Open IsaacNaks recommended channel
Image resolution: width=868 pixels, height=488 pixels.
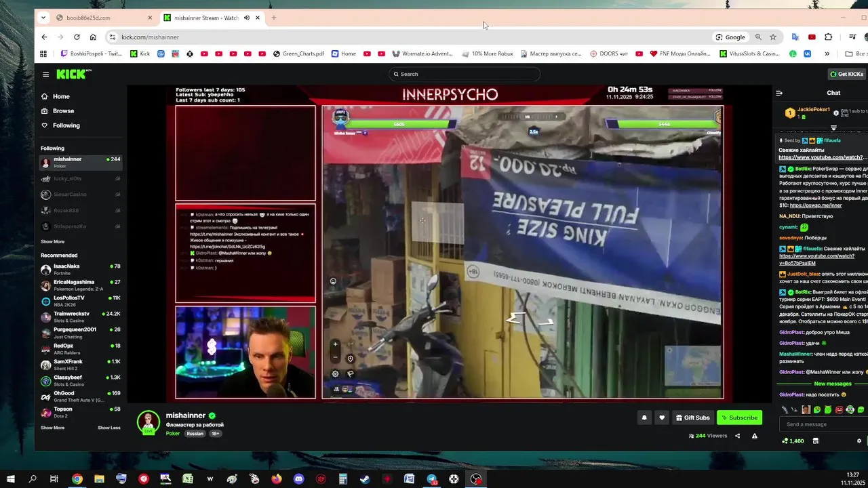80,269
